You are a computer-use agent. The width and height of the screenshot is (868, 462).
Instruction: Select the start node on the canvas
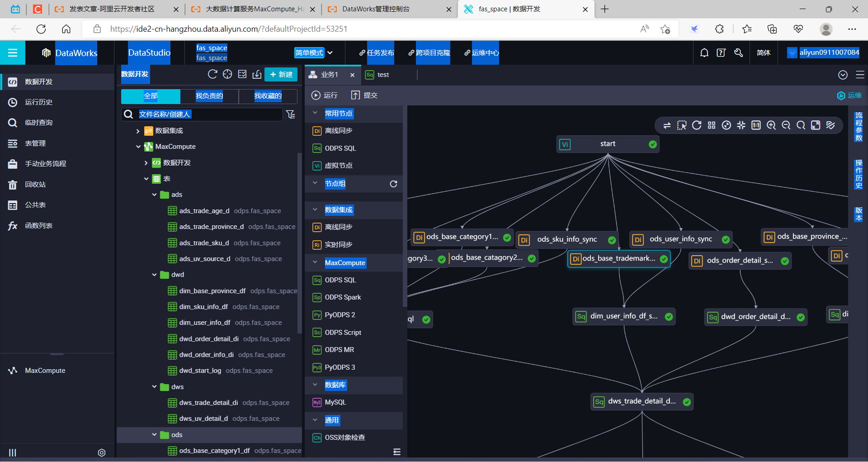click(608, 144)
